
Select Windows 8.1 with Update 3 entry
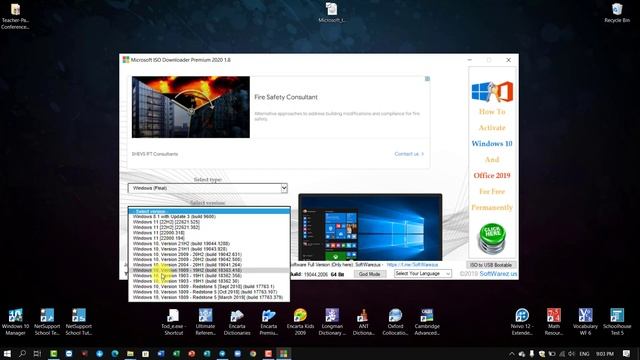[x=209, y=217]
